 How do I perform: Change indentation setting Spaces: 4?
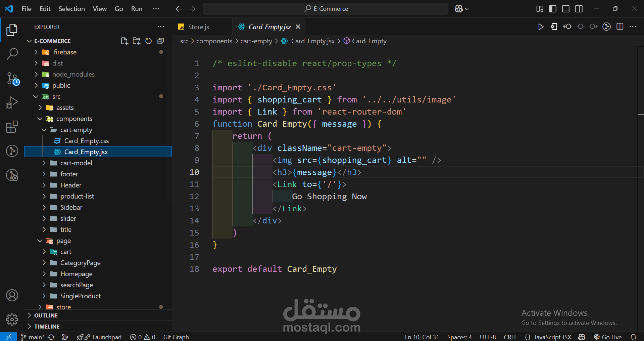[459, 337]
